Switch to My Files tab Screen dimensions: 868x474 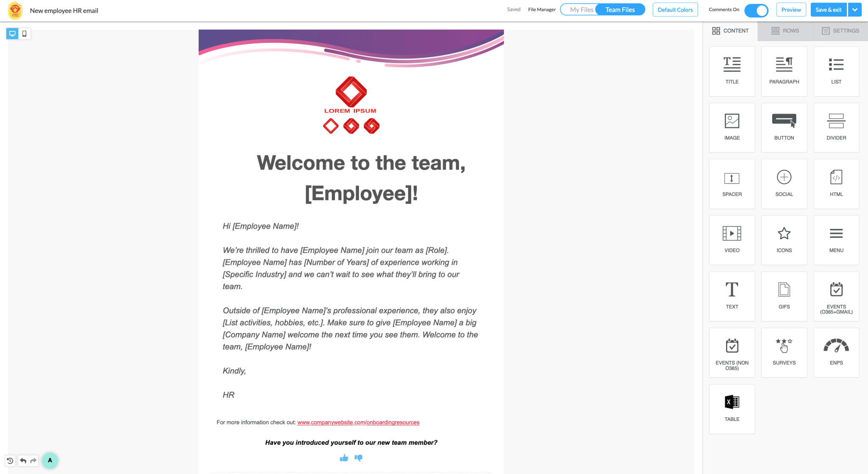pos(580,9)
